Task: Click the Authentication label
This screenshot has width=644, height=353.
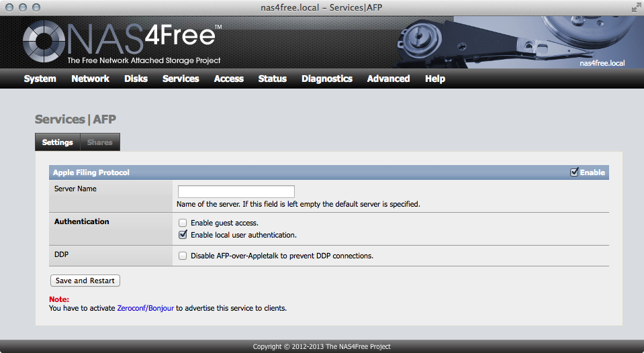Action: 82,221
